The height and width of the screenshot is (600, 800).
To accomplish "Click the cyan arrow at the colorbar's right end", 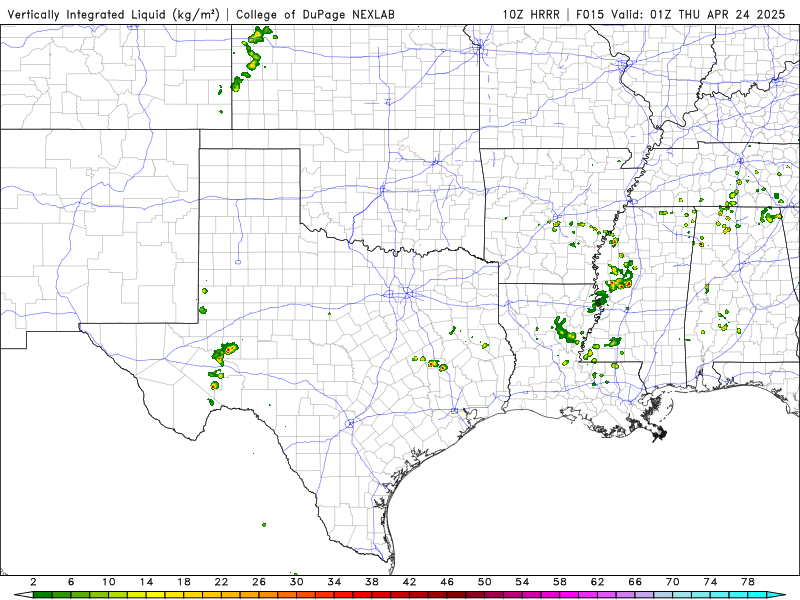I will pos(776,595).
